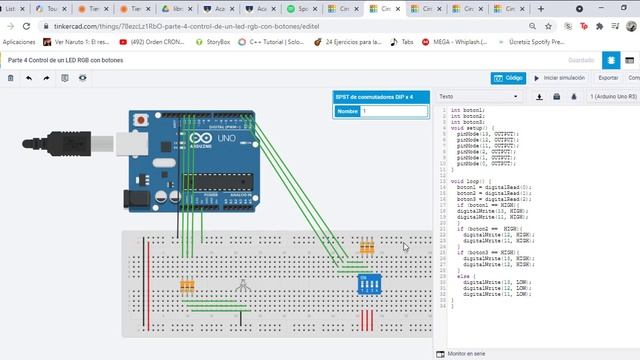Open Ver Naruto 1 bookmark

pyautogui.click(x=76, y=42)
